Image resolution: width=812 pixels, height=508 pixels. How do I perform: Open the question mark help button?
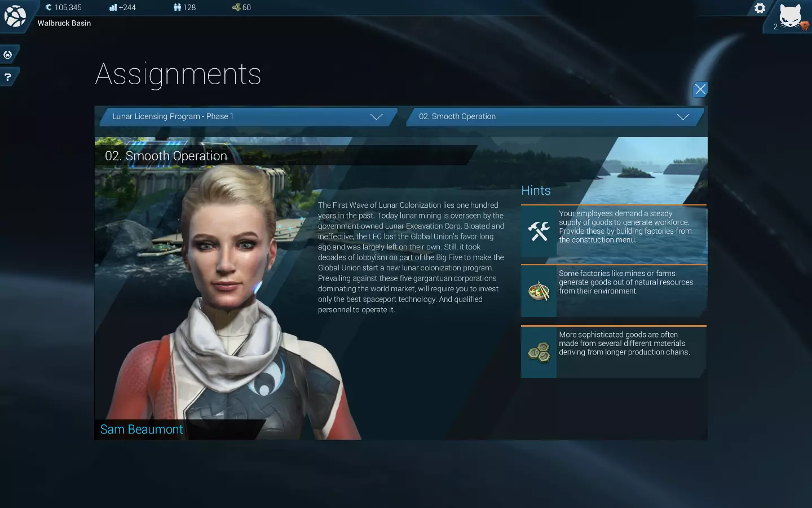click(8, 77)
